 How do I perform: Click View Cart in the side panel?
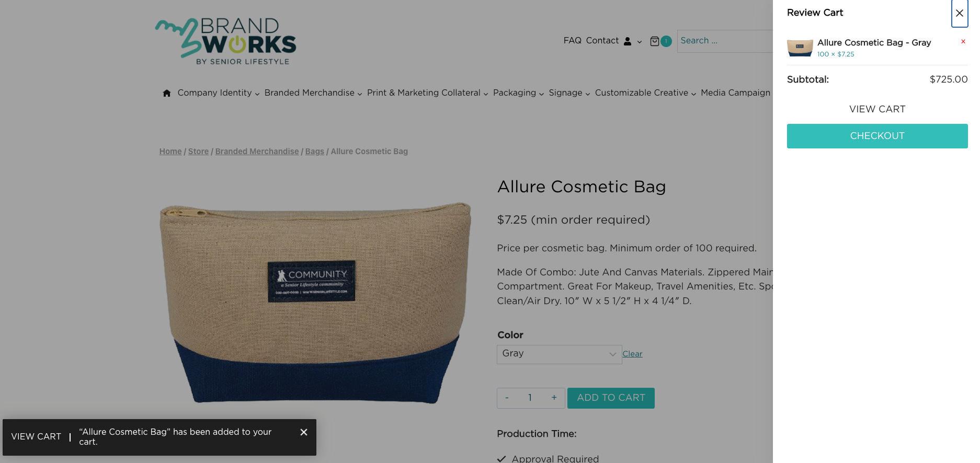[877, 109]
